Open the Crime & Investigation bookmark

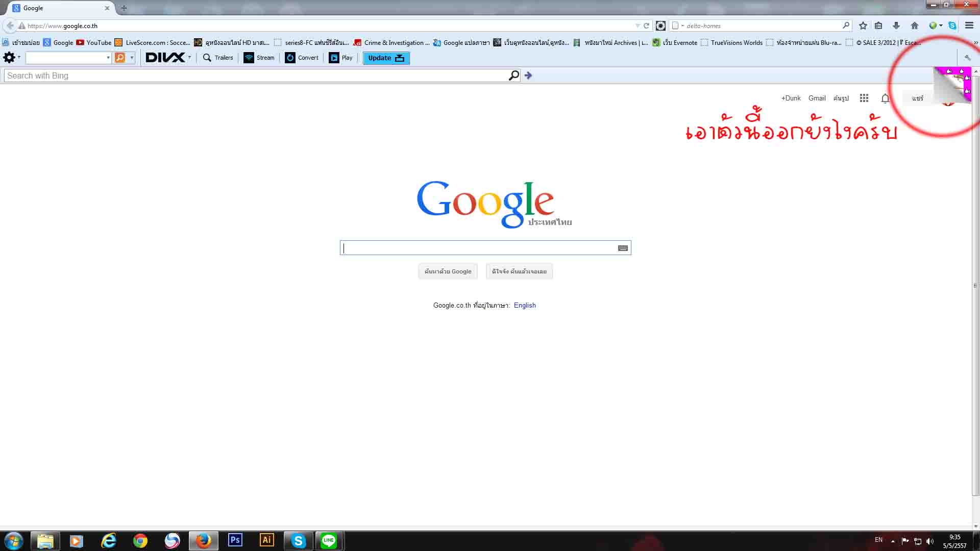coord(391,43)
